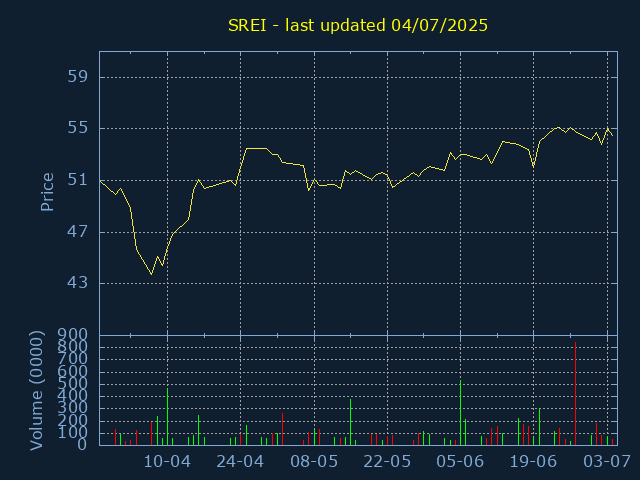640x480 pixels.
Task: Click the chart title 'SREI - last updated 04/07/2025'
Action: point(358,26)
